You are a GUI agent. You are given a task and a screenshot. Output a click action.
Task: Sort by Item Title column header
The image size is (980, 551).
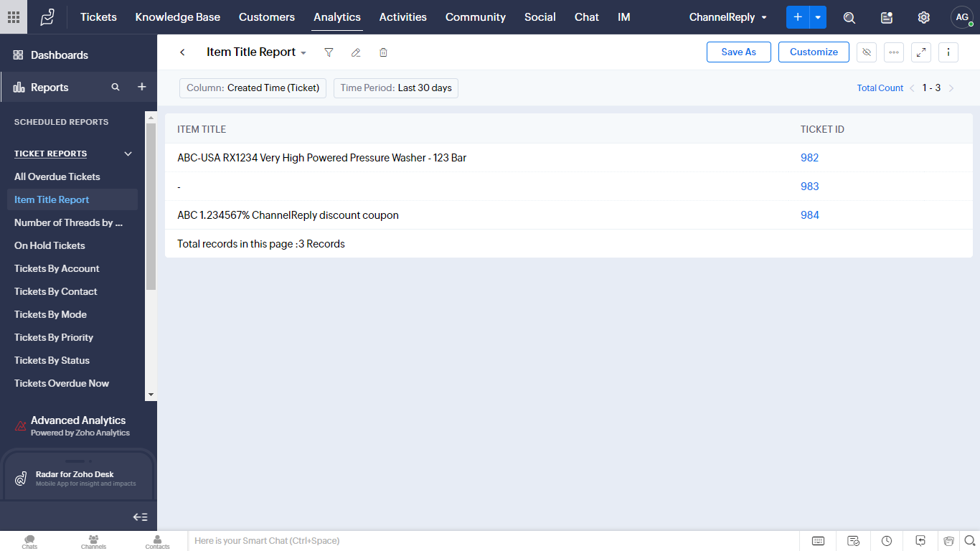click(202, 130)
